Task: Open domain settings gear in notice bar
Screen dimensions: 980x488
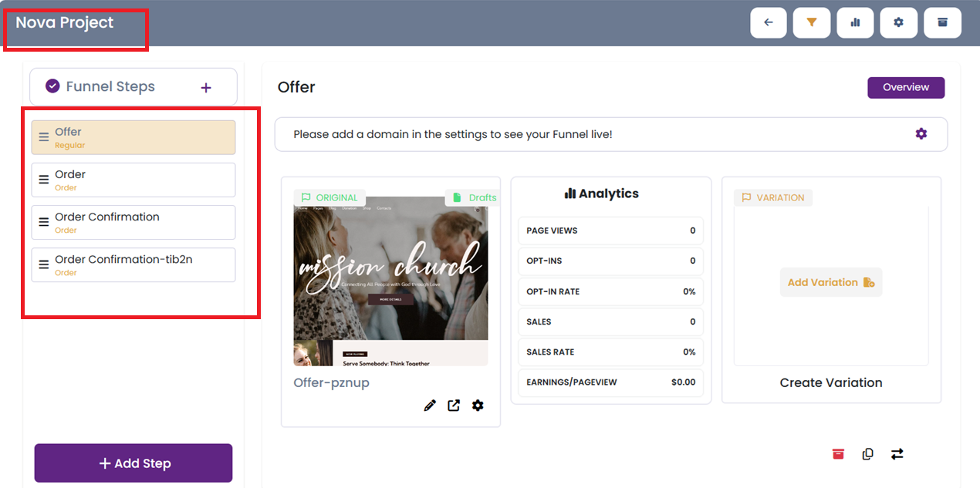Action: pos(921,134)
